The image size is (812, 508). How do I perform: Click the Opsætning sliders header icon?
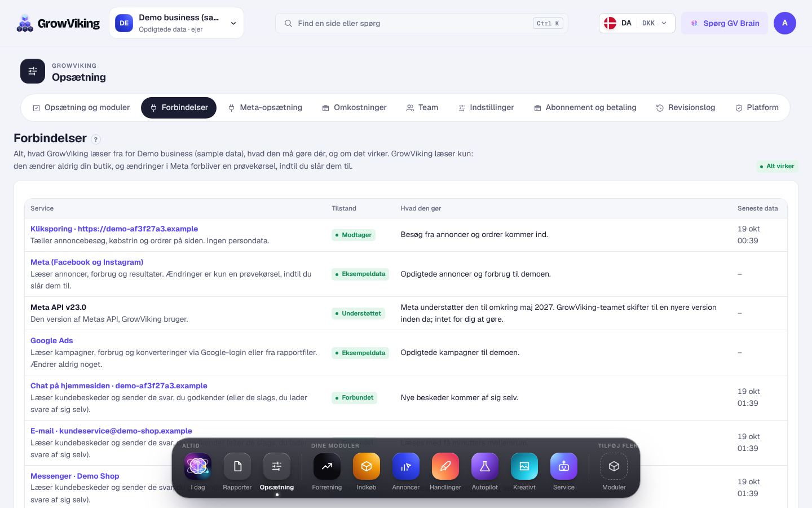pyautogui.click(x=33, y=71)
